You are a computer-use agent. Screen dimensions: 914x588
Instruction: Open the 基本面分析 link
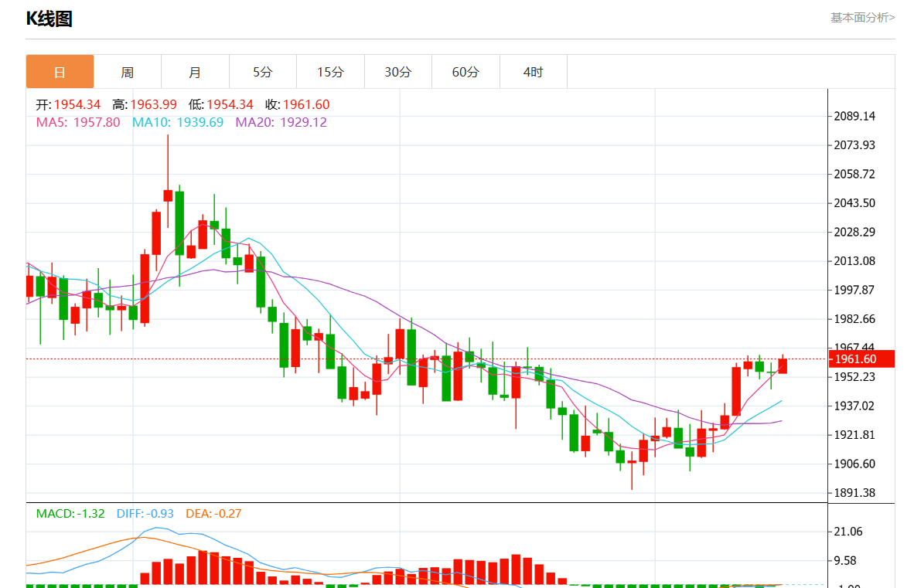[862, 18]
